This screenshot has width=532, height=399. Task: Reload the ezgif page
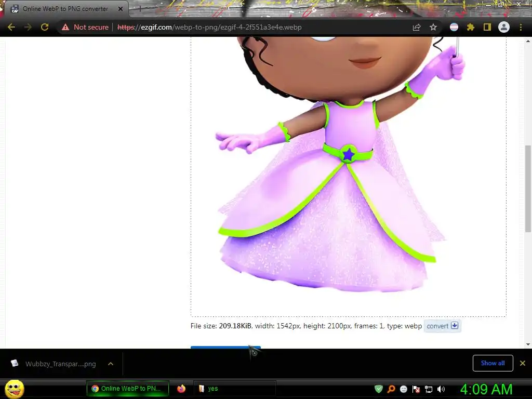45,27
